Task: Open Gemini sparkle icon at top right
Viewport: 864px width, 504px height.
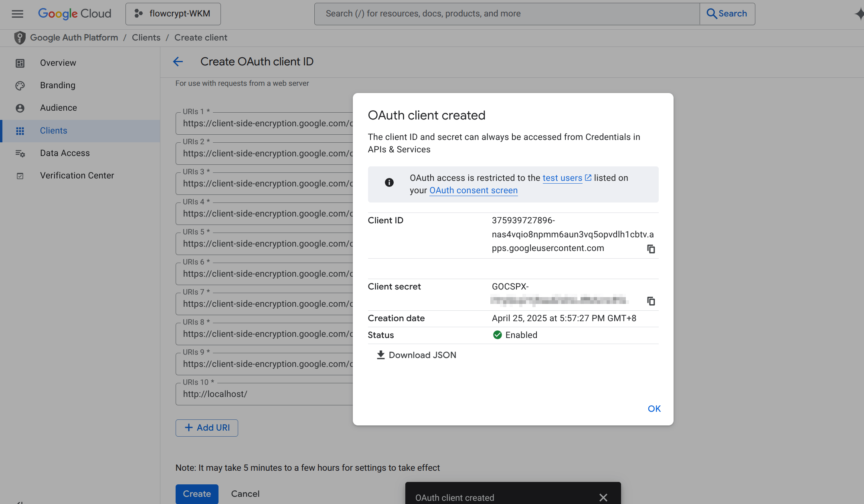Action: [859, 14]
